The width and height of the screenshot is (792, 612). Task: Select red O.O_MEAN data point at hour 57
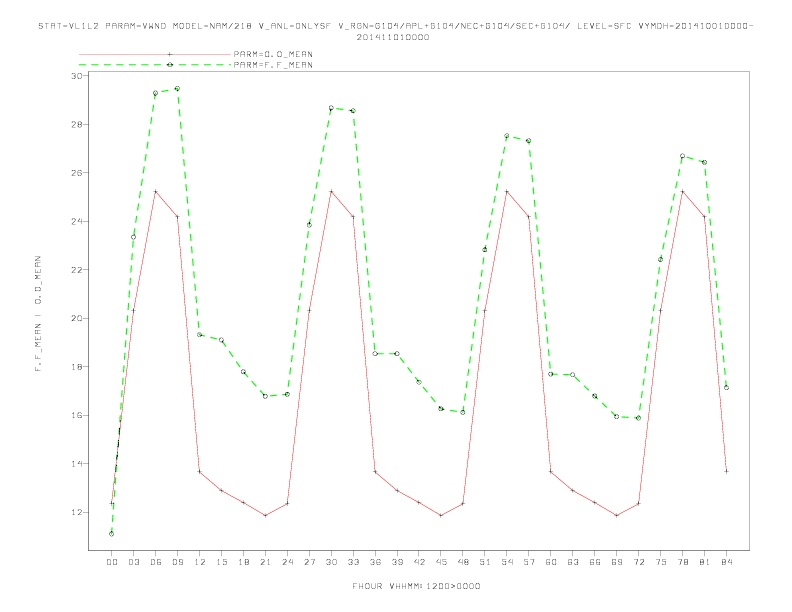[529, 217]
